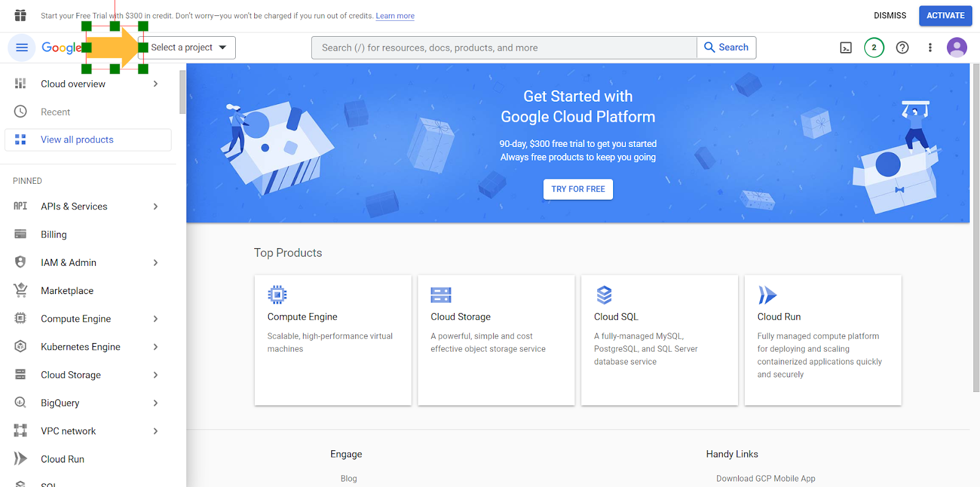
Task: Click the Marketplace cart icon
Action: tap(20, 290)
